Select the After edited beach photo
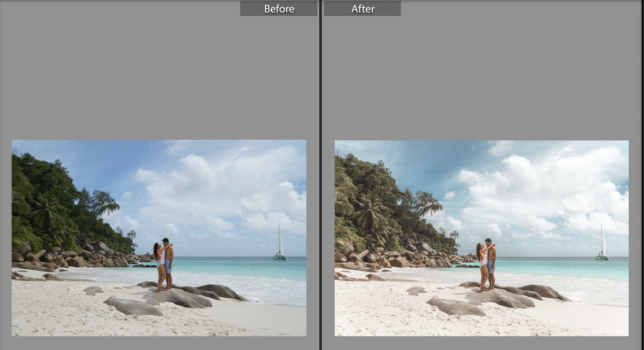Image resolution: width=644 pixels, height=350 pixels. 482,238
